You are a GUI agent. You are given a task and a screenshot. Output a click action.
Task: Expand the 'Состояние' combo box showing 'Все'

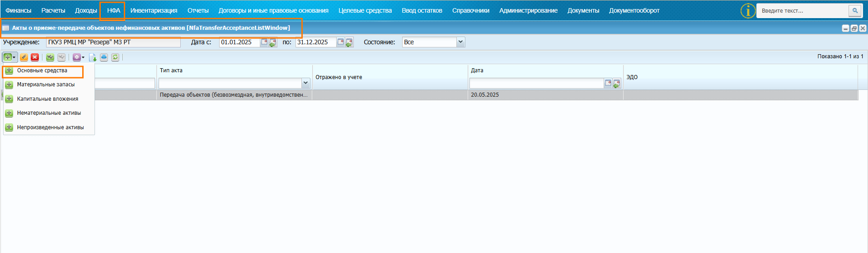pyautogui.click(x=460, y=42)
